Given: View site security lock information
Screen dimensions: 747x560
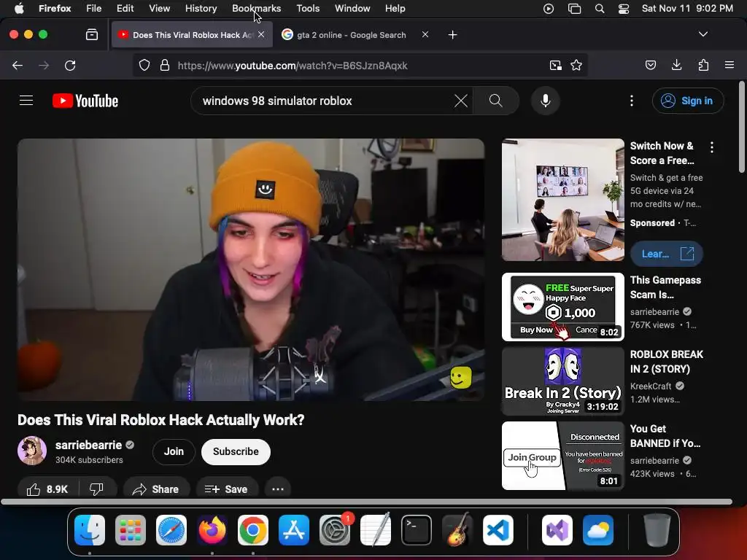Looking at the screenshot, I should (x=165, y=65).
